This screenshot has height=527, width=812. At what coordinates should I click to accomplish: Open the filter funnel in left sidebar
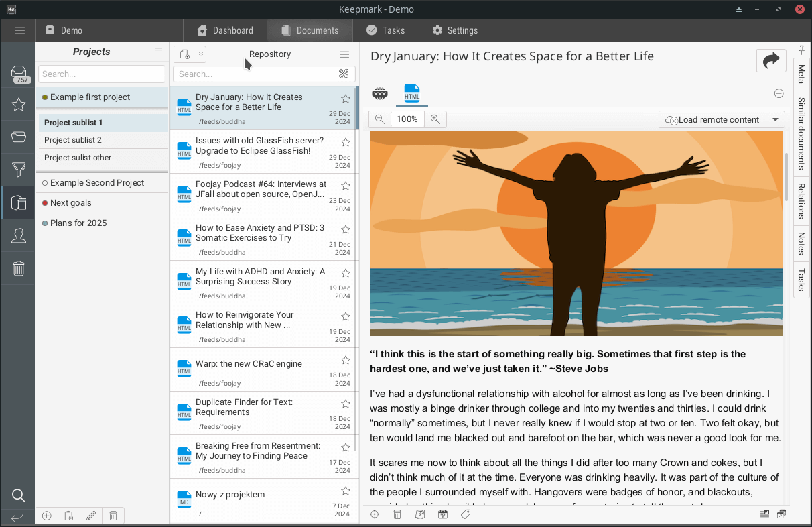click(19, 169)
